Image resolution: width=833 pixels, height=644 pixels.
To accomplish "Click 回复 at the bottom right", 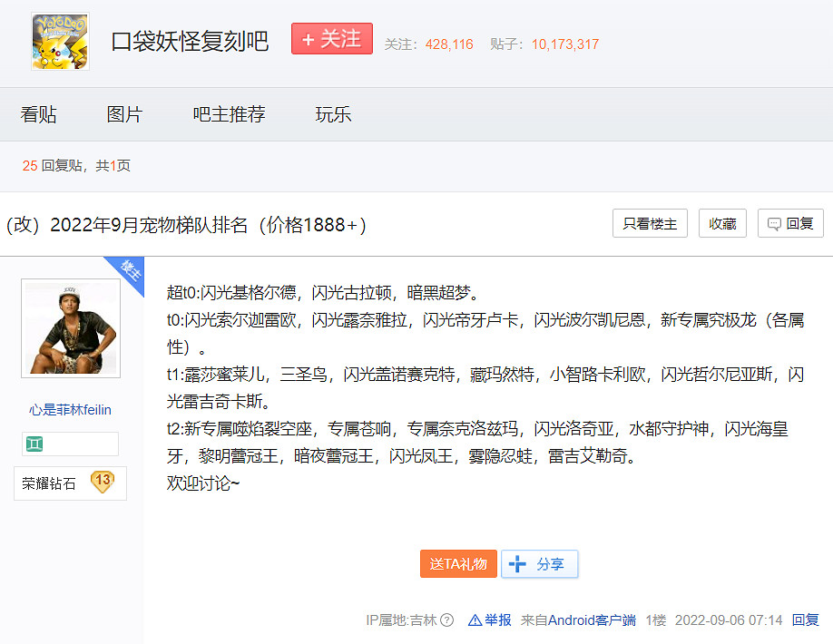I will (805, 620).
